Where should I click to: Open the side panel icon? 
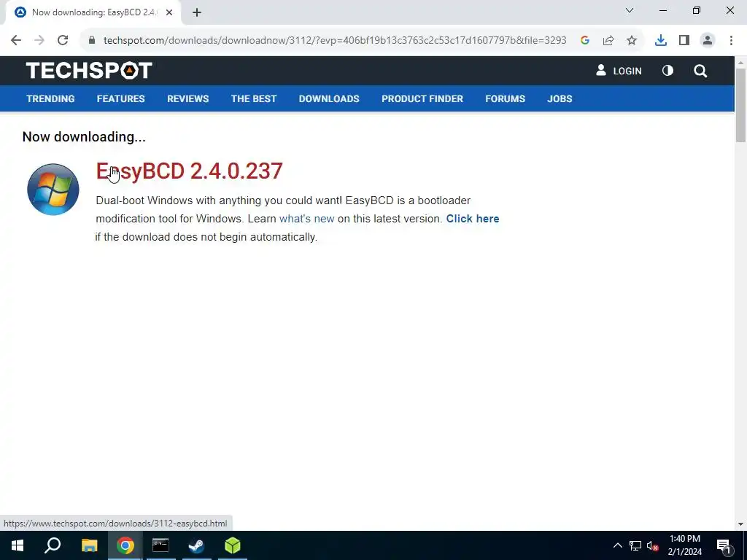pos(684,41)
